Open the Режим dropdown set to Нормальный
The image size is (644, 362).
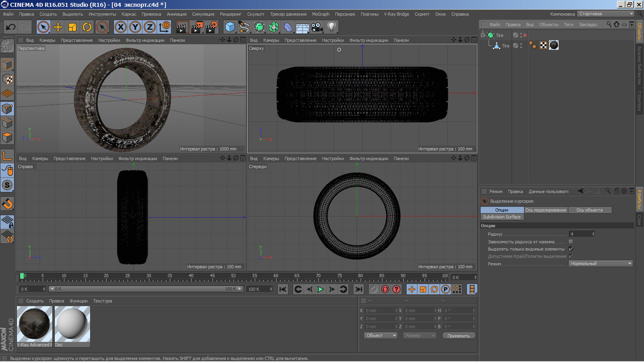click(x=601, y=263)
